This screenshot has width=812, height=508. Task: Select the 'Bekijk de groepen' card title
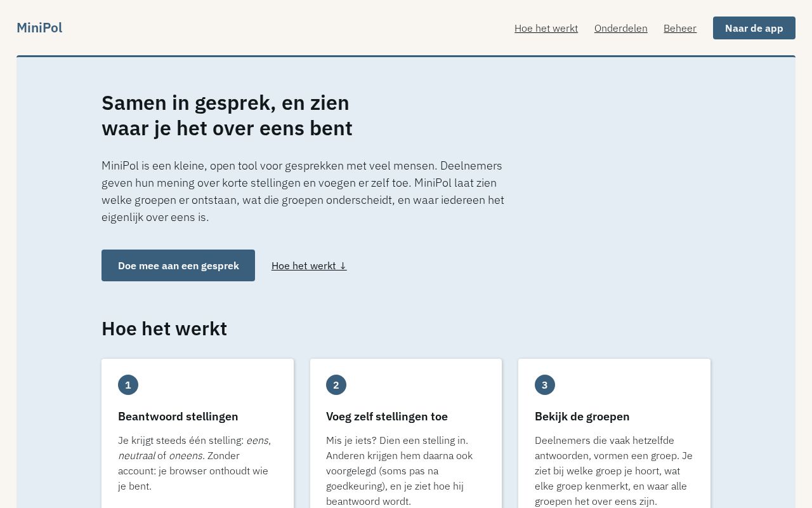[582, 417]
